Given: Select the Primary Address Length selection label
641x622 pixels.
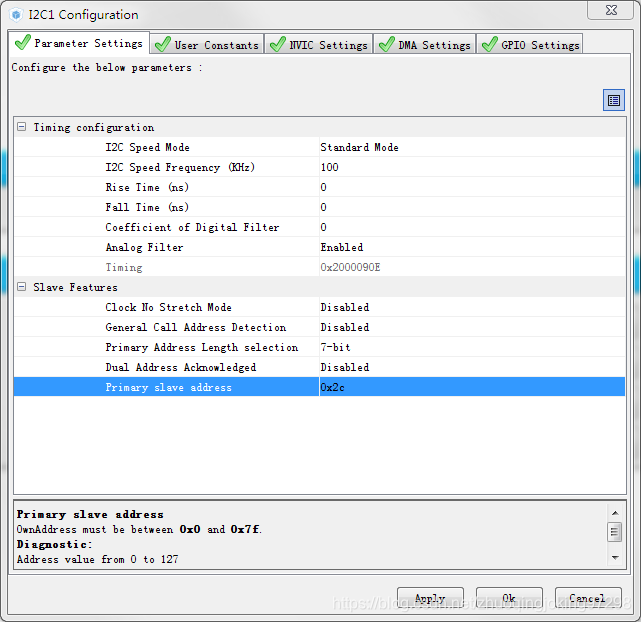Looking at the screenshot, I should click(x=202, y=347).
